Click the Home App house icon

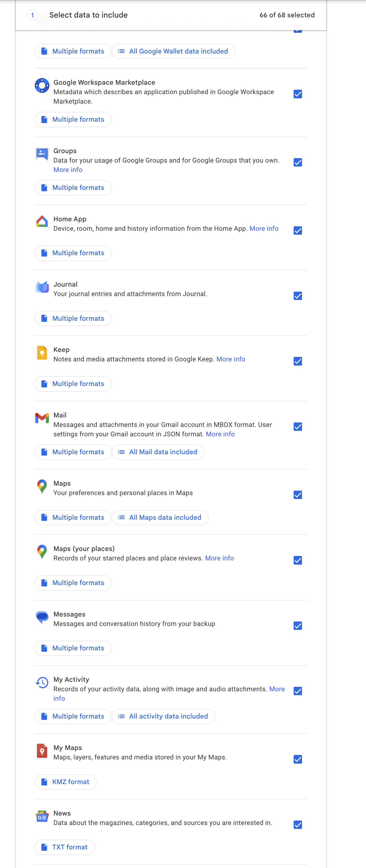(42, 222)
